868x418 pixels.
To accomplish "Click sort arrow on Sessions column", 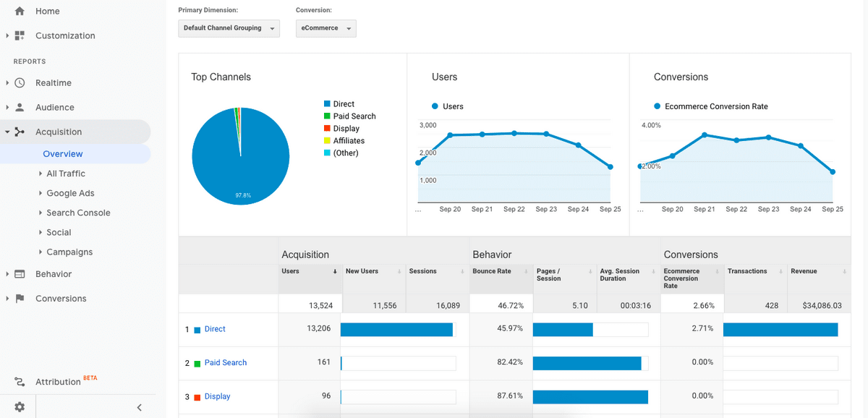I will (x=462, y=271).
